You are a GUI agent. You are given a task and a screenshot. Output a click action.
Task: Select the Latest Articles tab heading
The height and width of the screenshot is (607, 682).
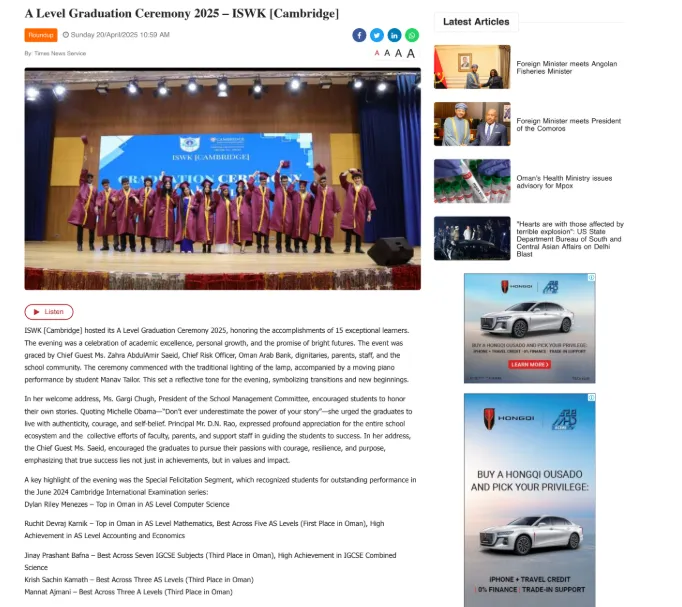click(x=476, y=21)
